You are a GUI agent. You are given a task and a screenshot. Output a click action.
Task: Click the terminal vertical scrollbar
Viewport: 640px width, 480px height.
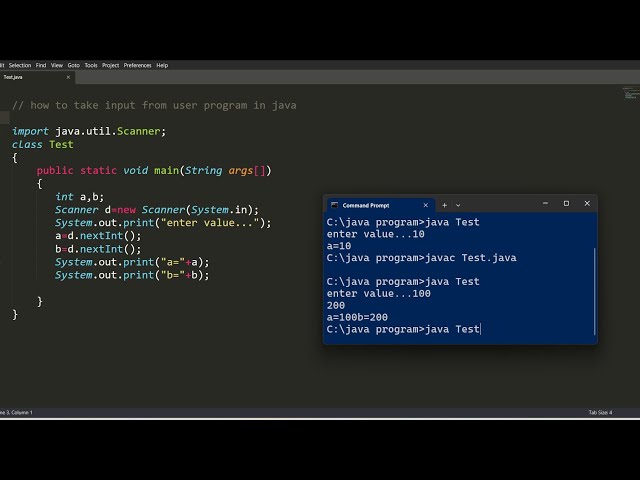(595, 291)
